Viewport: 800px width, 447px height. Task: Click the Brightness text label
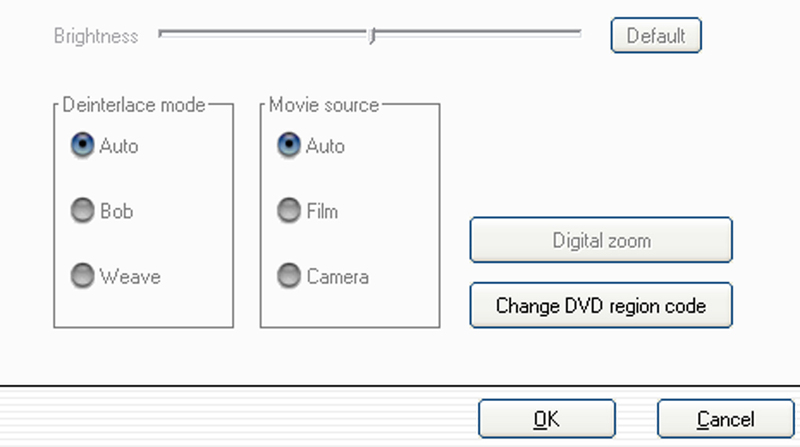click(x=96, y=36)
